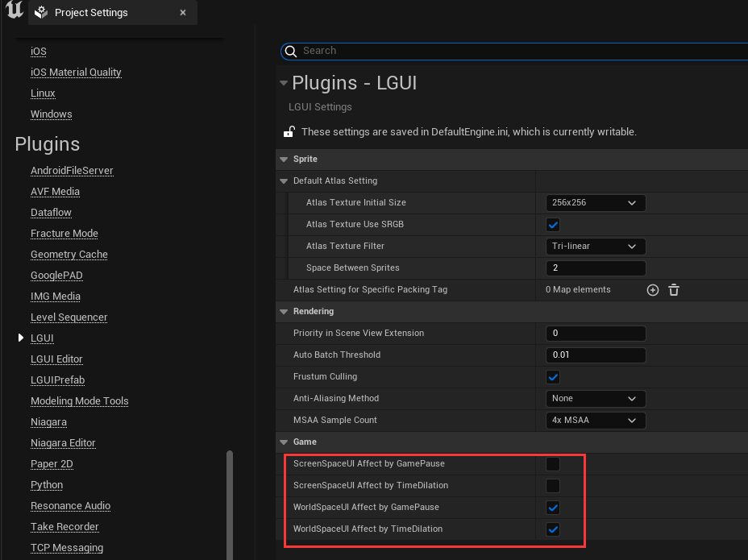
Task: Click the Project Settings tab icon
Action: click(42, 13)
